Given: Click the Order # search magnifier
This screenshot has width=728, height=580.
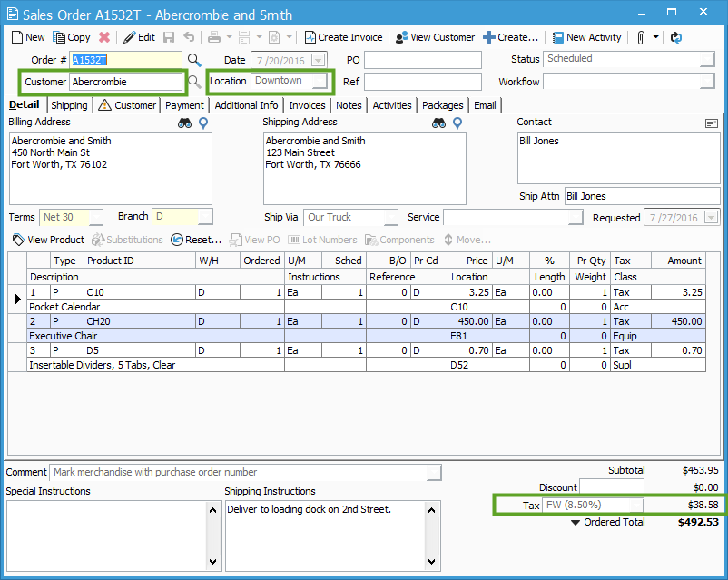Looking at the screenshot, I should pos(194,60).
